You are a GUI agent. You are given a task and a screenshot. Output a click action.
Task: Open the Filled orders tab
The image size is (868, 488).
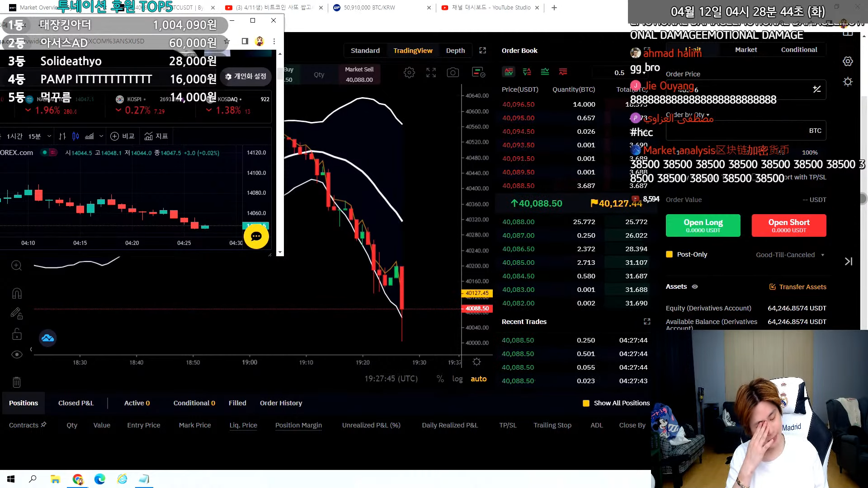point(237,403)
